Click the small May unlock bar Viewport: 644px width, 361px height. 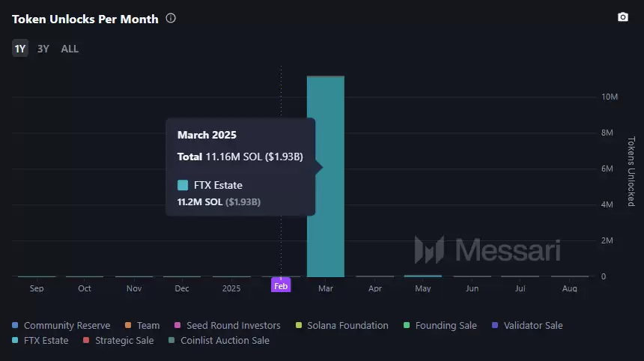(x=422, y=276)
